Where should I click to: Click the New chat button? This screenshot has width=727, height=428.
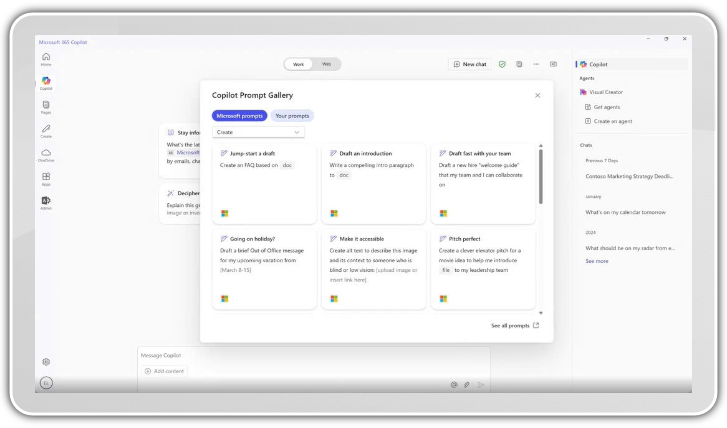point(470,64)
